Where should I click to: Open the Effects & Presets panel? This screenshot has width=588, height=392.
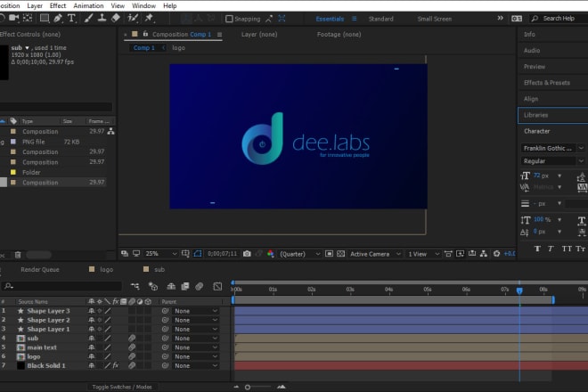547,83
